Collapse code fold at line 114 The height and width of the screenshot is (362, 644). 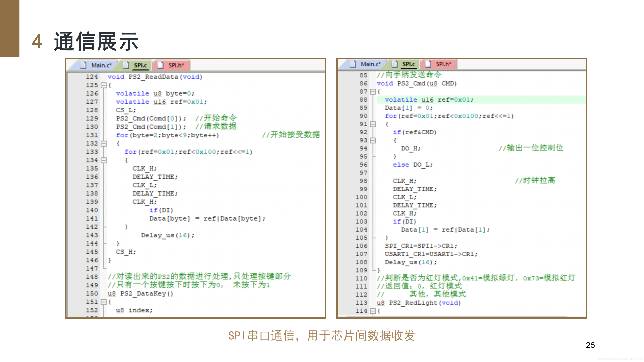[x=373, y=311]
